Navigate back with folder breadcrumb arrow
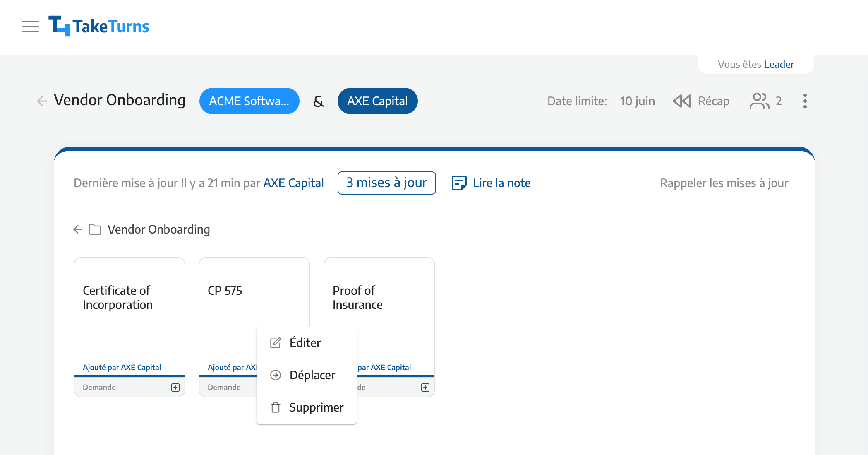The height and width of the screenshot is (455, 868). point(78,229)
